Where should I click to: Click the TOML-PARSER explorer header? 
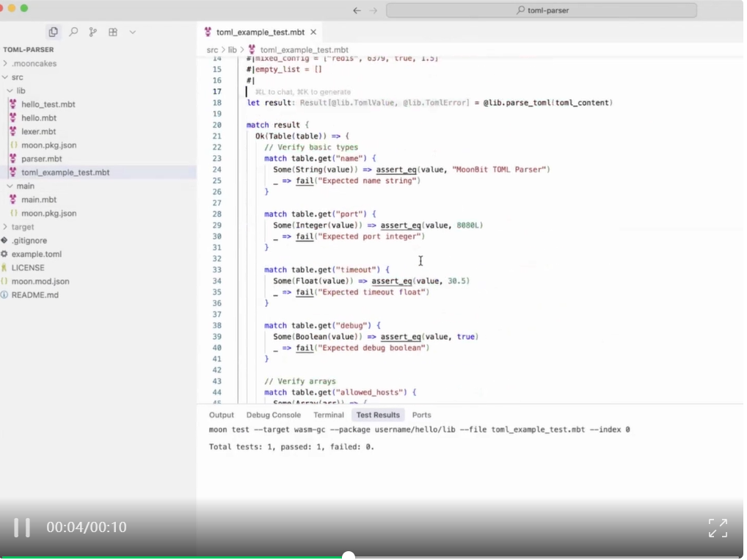pyautogui.click(x=28, y=50)
